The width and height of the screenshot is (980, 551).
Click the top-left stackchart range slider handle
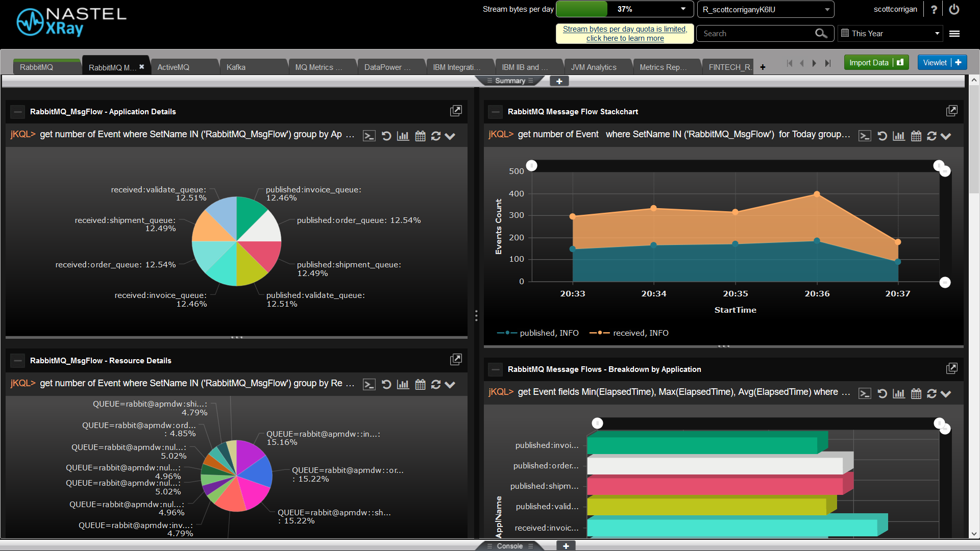(x=531, y=165)
